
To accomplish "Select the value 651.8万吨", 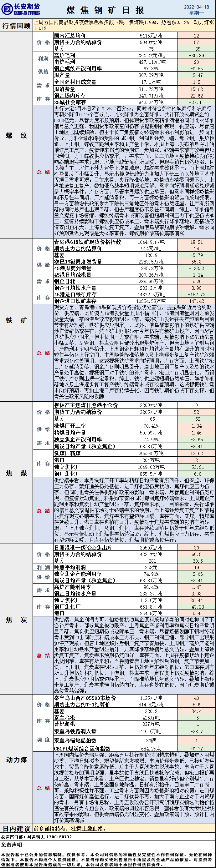I will coord(151,607).
